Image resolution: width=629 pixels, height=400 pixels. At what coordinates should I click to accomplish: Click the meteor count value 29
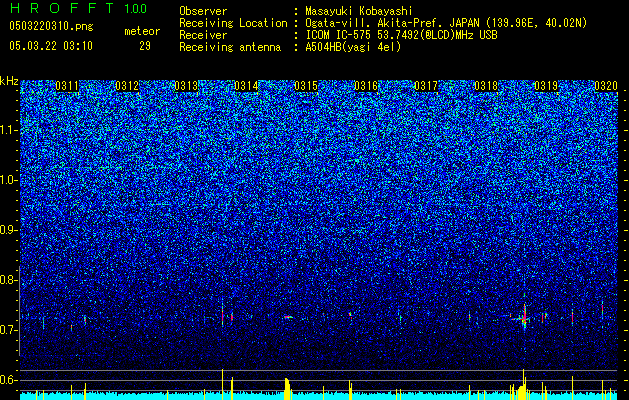tap(145, 46)
